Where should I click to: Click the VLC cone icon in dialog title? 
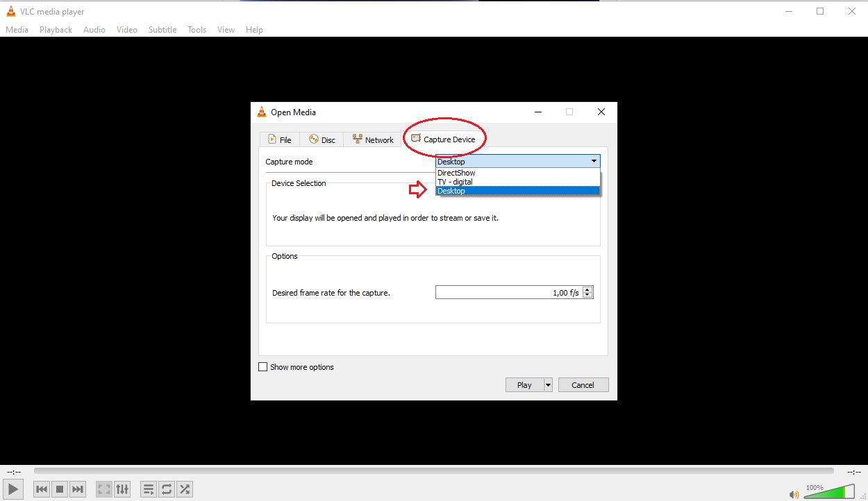[262, 112]
